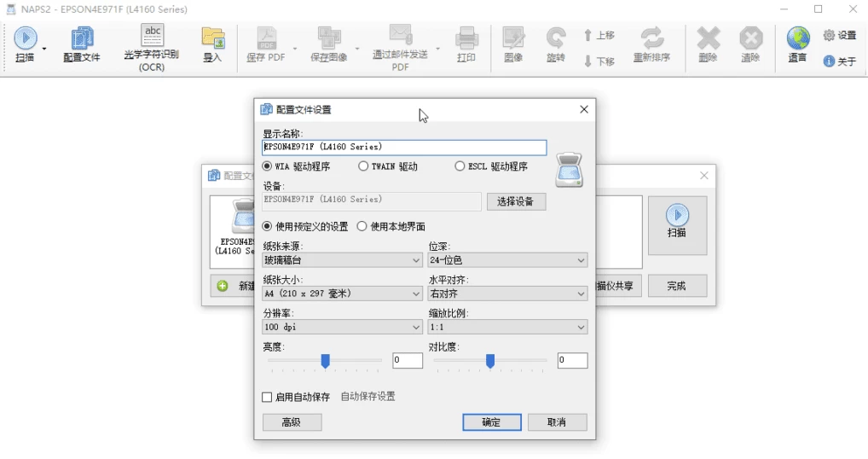Viewport: 868px width, 459px height.
Task: Select the TWAIN 驱动 radio button
Action: click(x=364, y=166)
